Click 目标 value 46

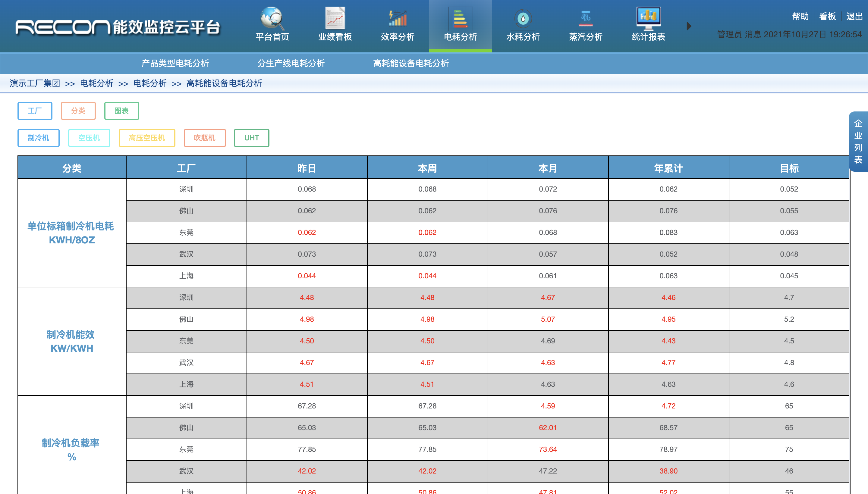[x=789, y=471]
